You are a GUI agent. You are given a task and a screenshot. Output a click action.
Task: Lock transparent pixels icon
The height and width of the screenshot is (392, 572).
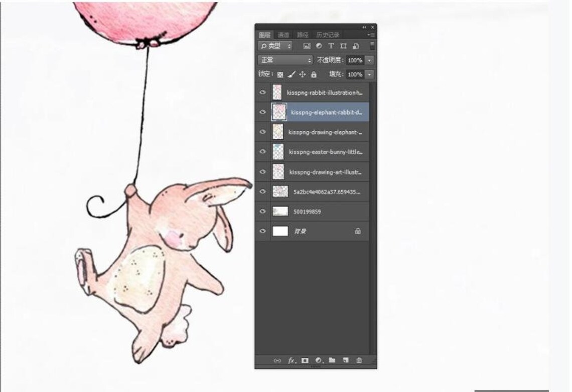click(280, 74)
